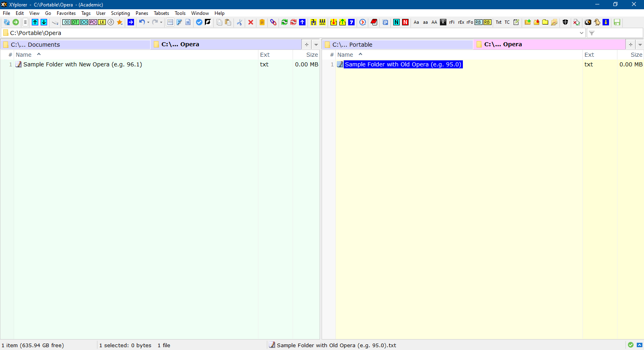644x350 pixels.
Task: Click the Copy icon in toolbar
Action: 219,22
